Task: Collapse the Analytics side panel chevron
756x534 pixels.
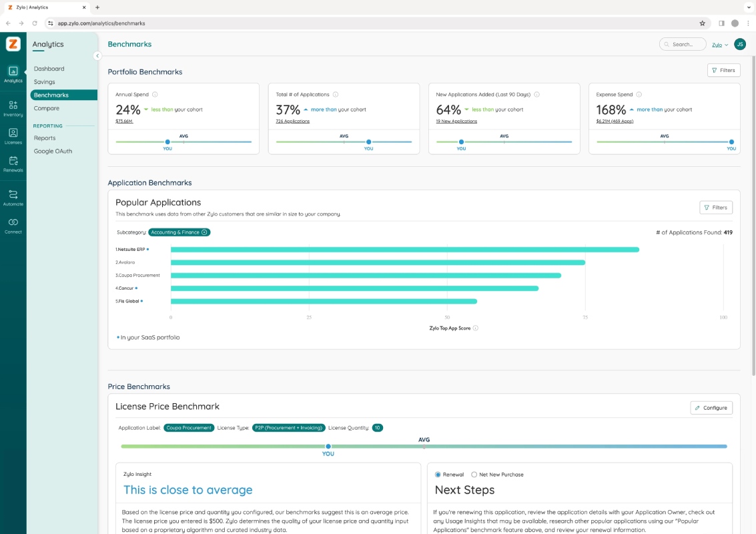Action: coord(97,56)
